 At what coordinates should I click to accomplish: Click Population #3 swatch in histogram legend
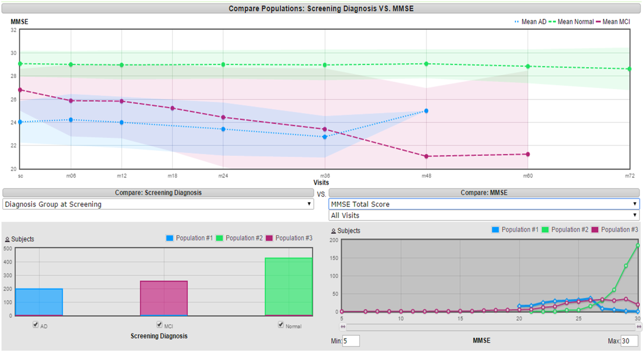595,230
